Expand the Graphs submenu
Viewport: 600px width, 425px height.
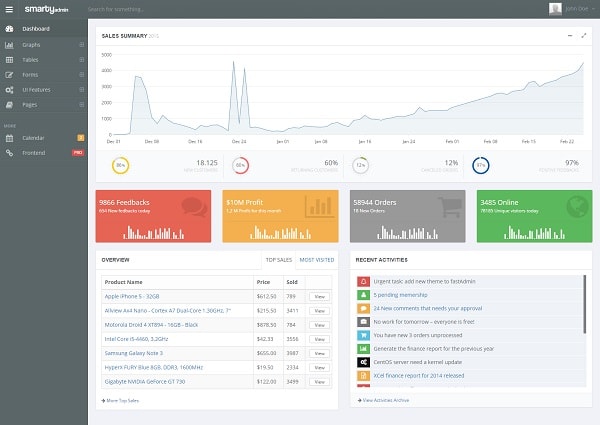pyautogui.click(x=81, y=45)
